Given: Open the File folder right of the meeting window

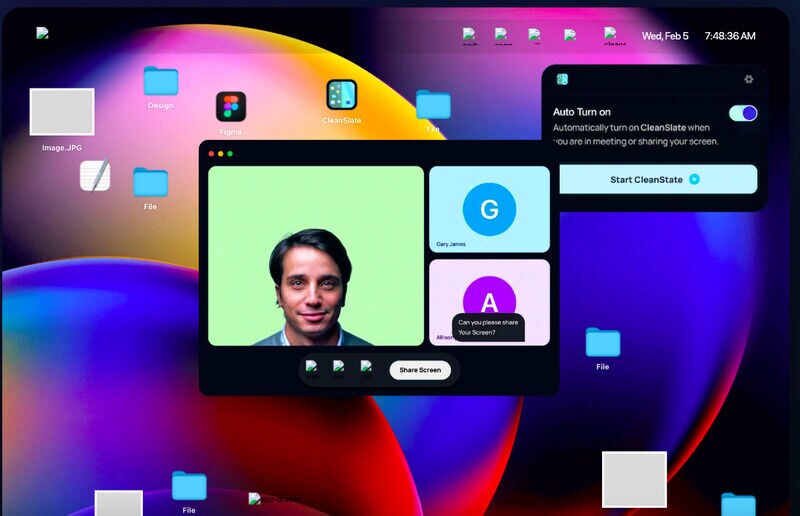Looking at the screenshot, I should point(603,343).
